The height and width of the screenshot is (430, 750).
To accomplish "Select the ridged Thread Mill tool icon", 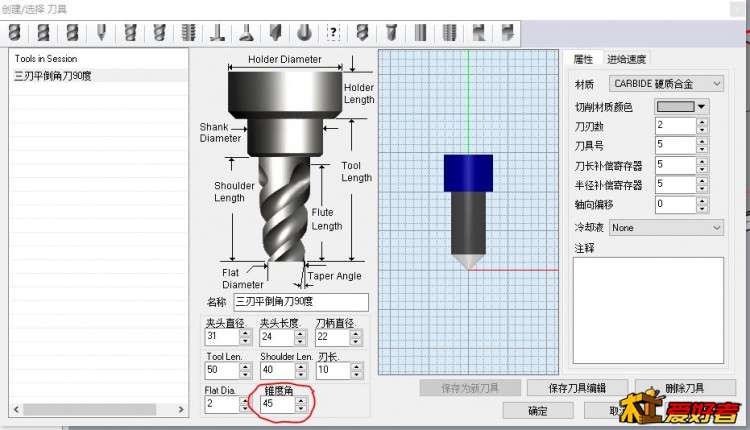I will pyautogui.click(x=189, y=33).
